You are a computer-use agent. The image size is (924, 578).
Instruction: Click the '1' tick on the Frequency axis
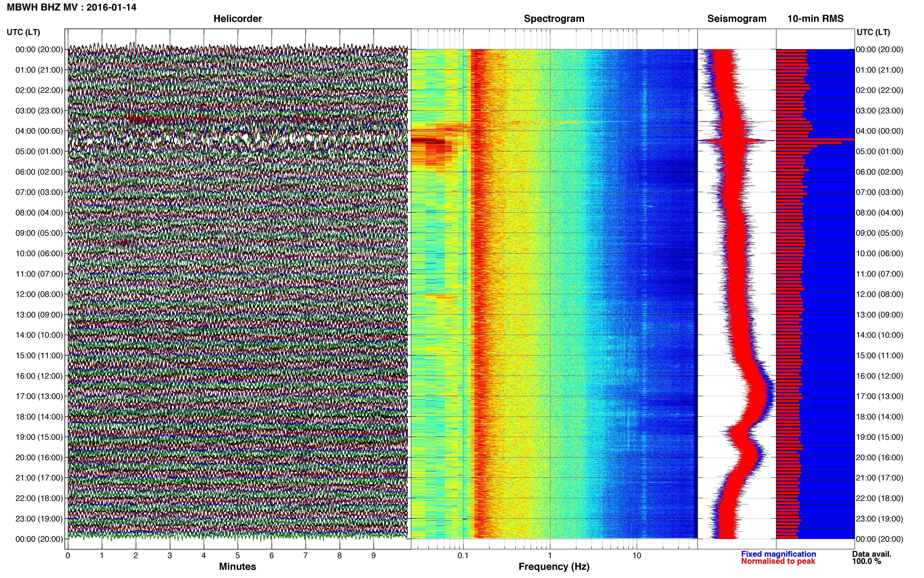coord(550,556)
